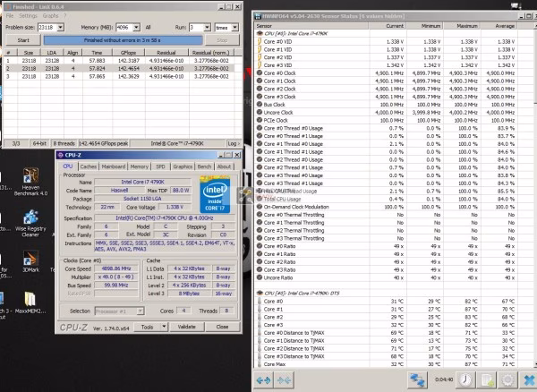537x392 pixels.
Task: Click the GFlops column header in LinX
Action: [128, 53]
